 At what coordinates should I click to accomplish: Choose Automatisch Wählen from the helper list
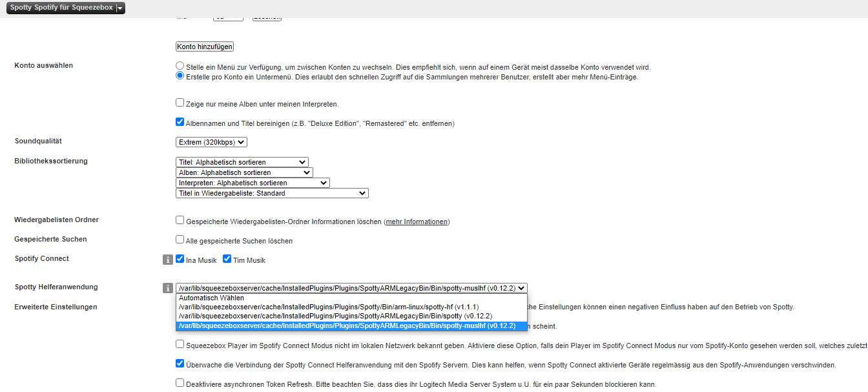[351, 298]
